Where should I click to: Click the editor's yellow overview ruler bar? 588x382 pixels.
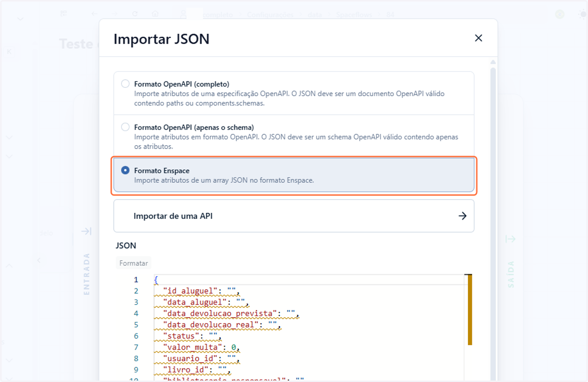coord(469,310)
